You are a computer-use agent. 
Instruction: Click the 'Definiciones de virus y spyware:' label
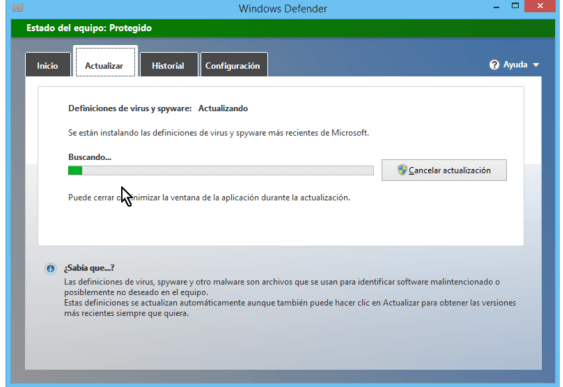click(x=130, y=108)
